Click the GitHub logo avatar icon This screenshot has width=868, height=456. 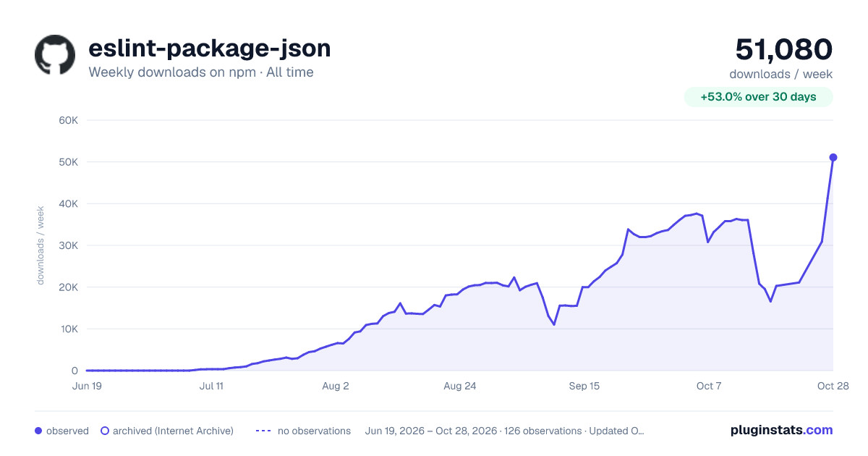(55, 55)
